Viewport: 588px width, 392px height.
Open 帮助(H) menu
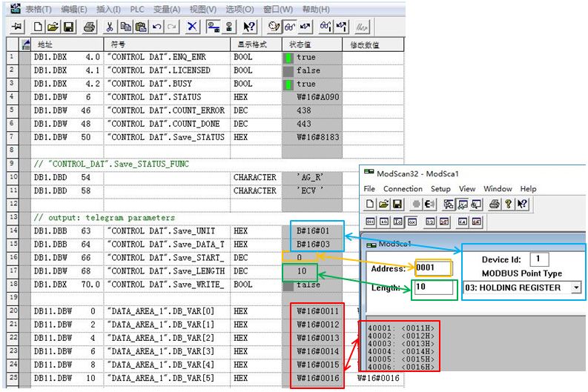316,9
